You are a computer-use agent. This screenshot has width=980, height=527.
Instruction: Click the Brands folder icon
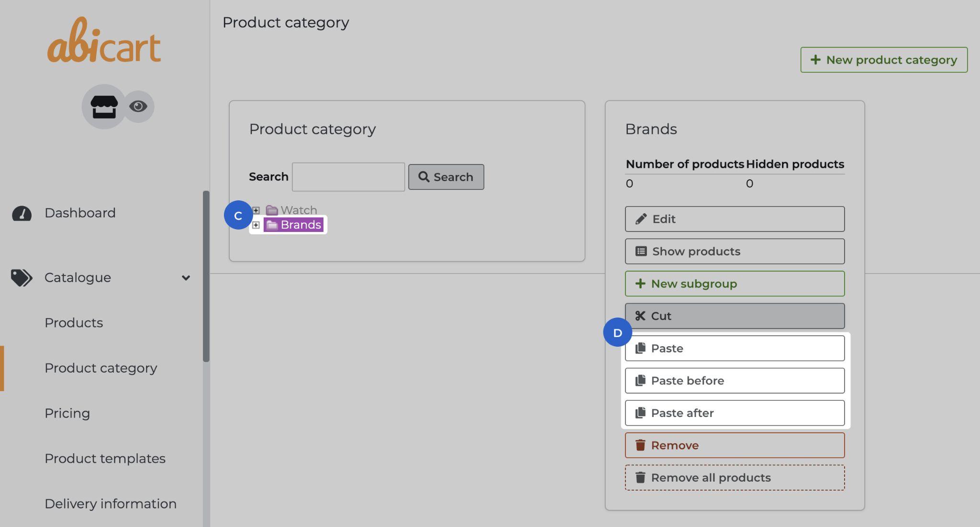[x=272, y=225]
